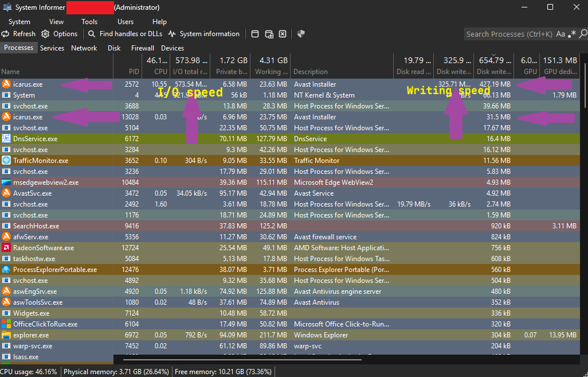Switch to the Services tab
588x377 pixels.
[x=52, y=48]
